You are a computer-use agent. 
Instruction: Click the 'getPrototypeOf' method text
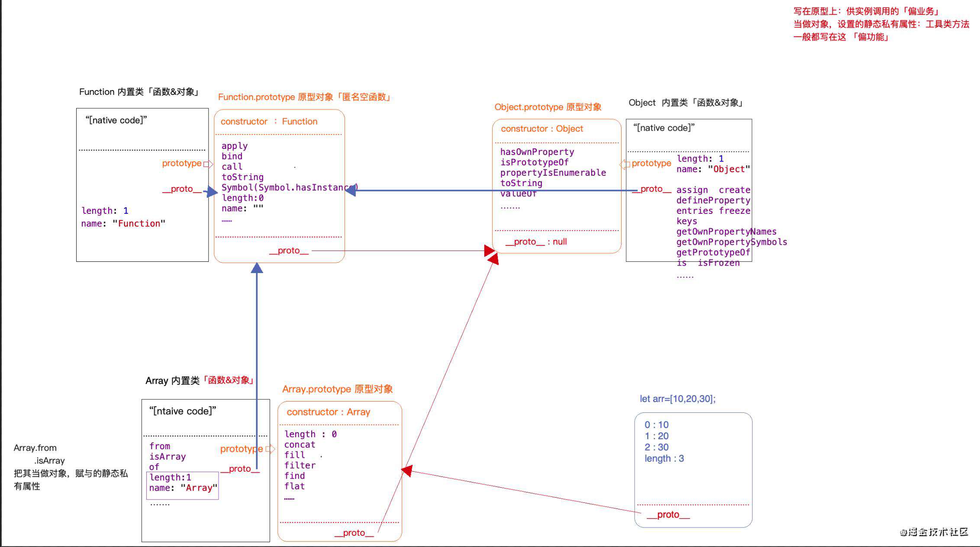pyautogui.click(x=713, y=252)
